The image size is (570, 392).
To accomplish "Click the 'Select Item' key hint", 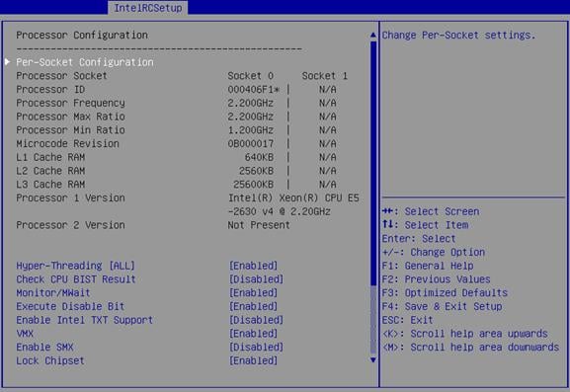I will click(x=426, y=225).
